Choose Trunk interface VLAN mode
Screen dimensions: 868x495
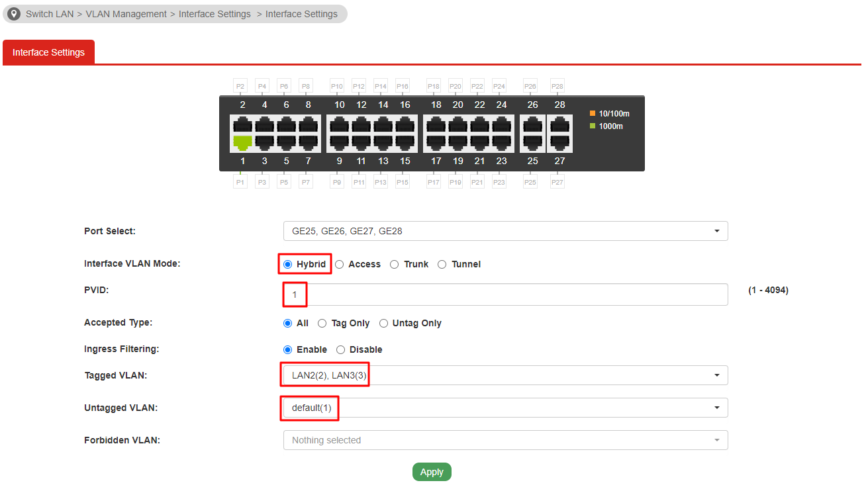[x=395, y=264]
